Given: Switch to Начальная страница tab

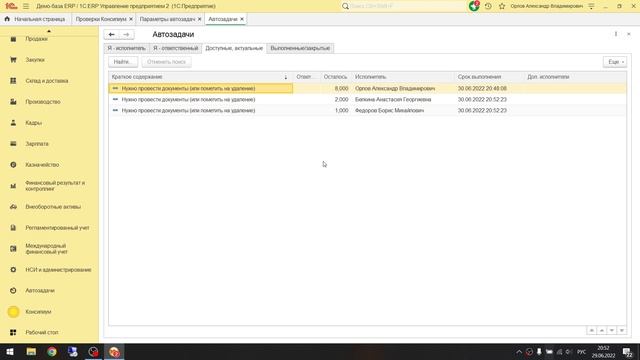Looking at the screenshot, I should [35, 19].
